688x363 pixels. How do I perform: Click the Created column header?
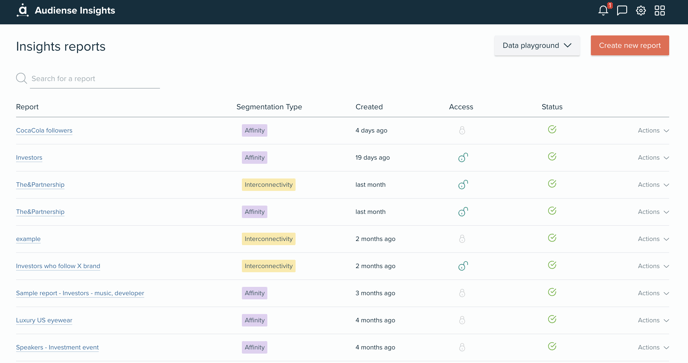(369, 107)
